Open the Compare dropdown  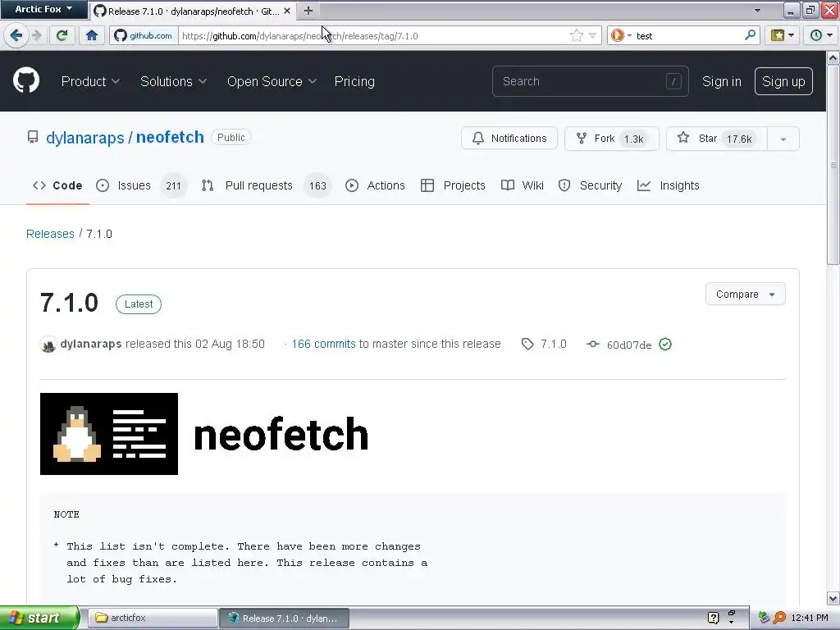(745, 294)
